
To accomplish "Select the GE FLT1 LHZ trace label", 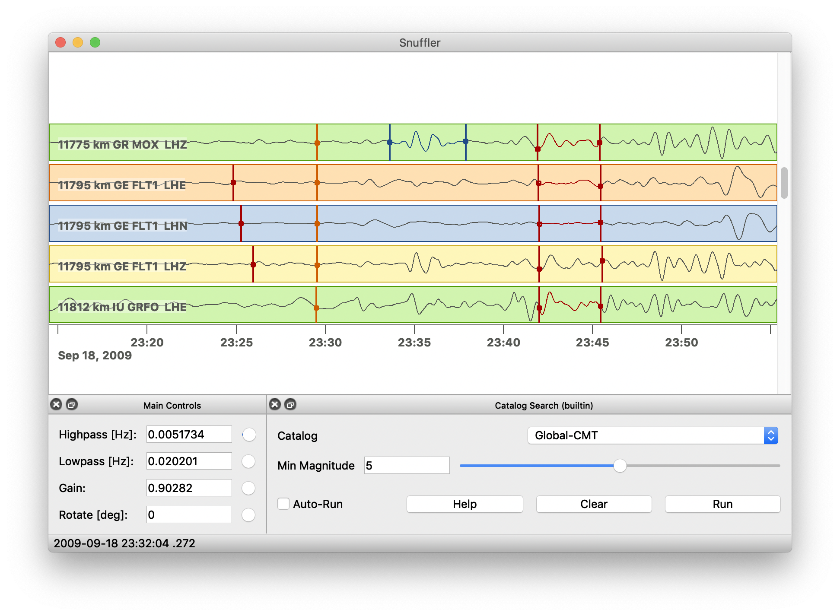I will point(122,266).
